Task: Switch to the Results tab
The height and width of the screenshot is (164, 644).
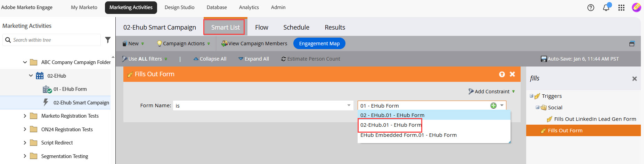Action: pos(335,27)
